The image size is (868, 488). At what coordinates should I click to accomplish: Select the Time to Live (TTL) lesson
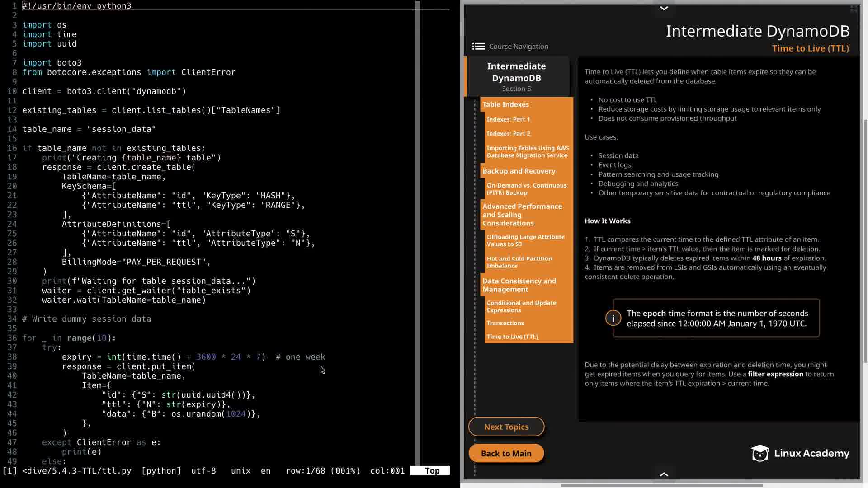(512, 337)
